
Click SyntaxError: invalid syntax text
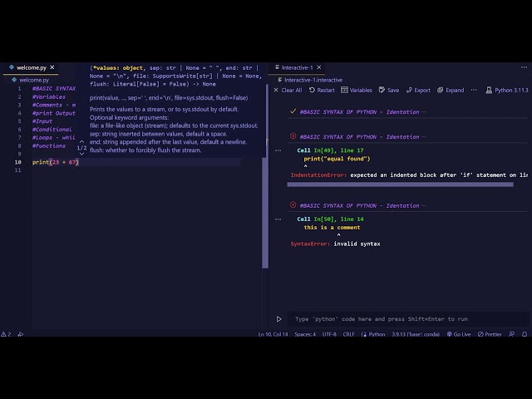coord(335,244)
